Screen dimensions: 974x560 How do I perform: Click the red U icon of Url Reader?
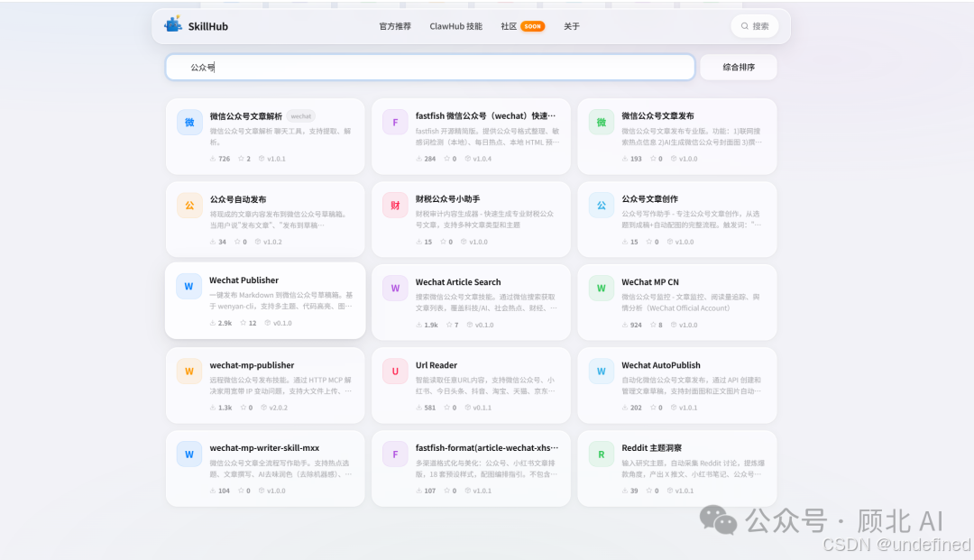[395, 372]
